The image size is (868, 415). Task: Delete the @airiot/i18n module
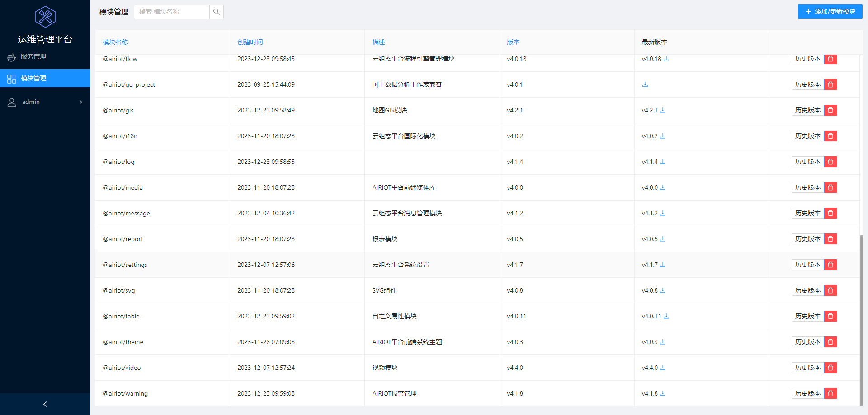coord(830,136)
